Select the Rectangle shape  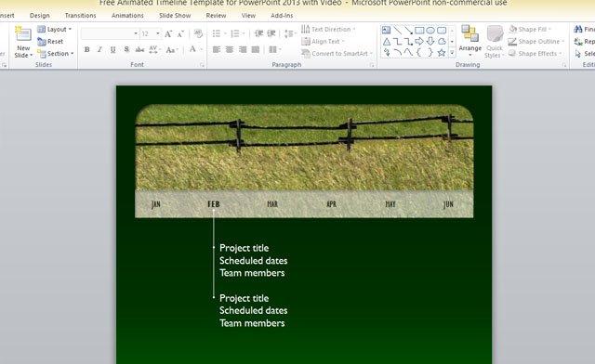(419, 31)
